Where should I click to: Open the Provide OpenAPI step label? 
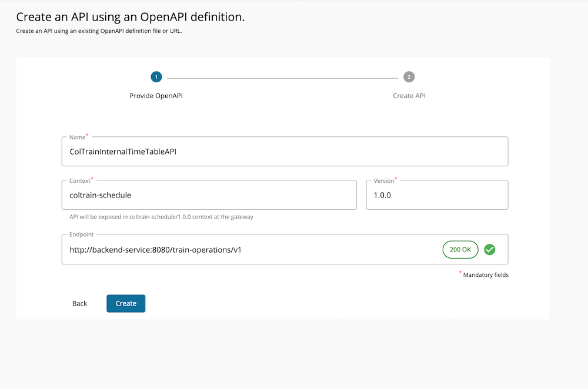pyautogui.click(x=156, y=95)
